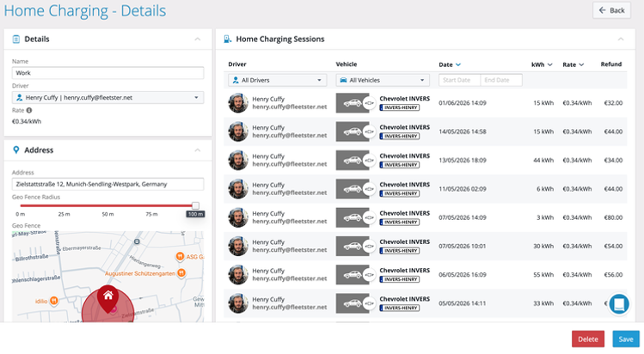Click vehicle image in 11/05/2026 02:09 row

353,189
